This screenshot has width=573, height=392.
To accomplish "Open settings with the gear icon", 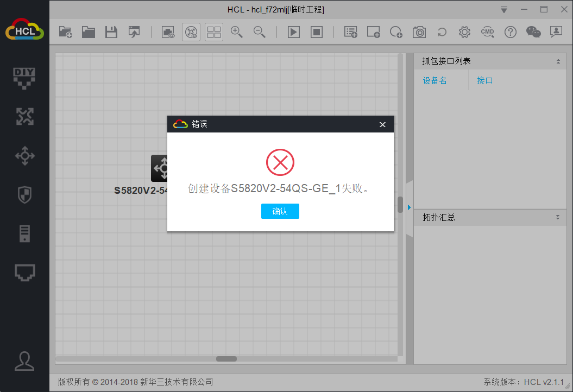I will 464,32.
